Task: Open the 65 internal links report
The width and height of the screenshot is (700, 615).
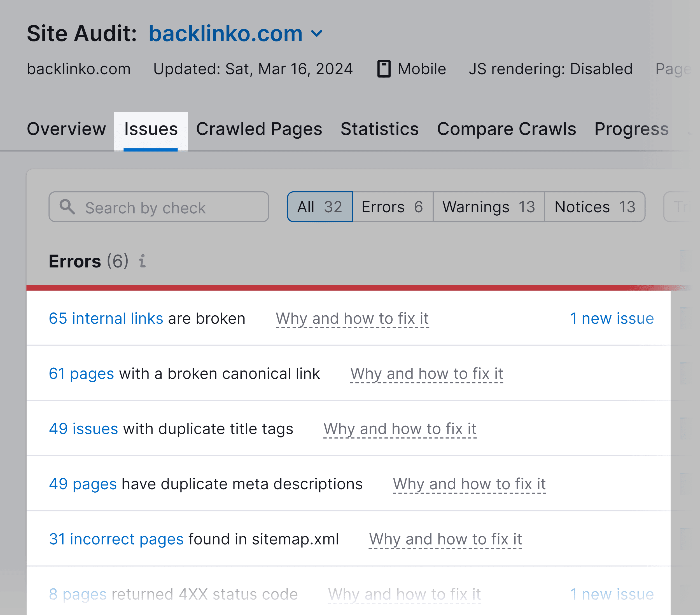Action: coord(106,318)
